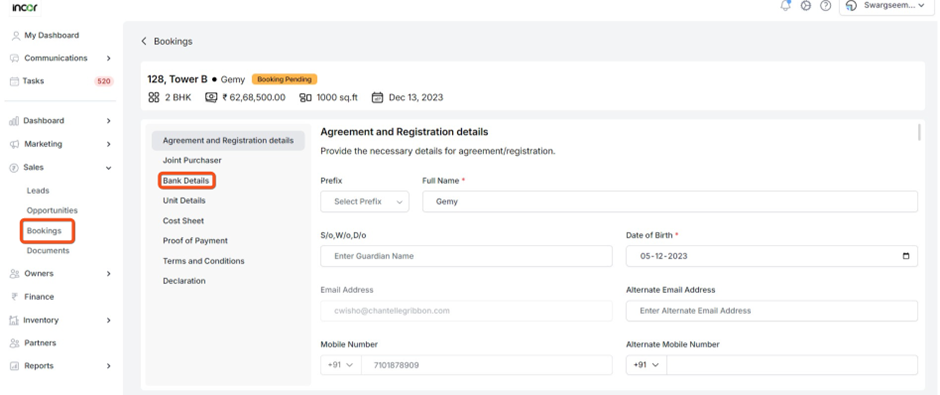Screen dimensions: 940x395
Task: Go back using the Bookings arrow
Action: click(143, 41)
